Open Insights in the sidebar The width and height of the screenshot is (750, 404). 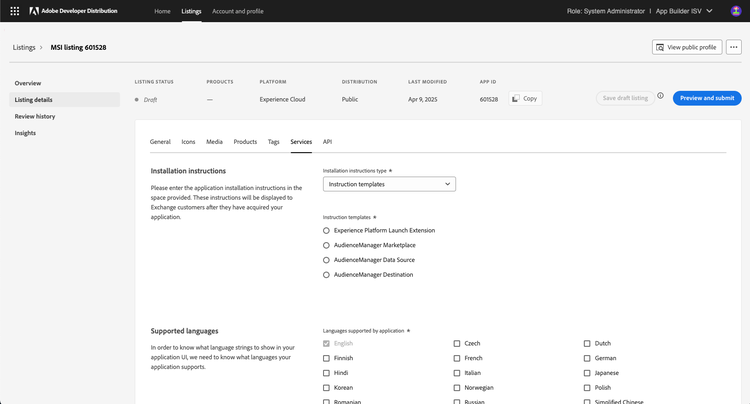pos(25,133)
